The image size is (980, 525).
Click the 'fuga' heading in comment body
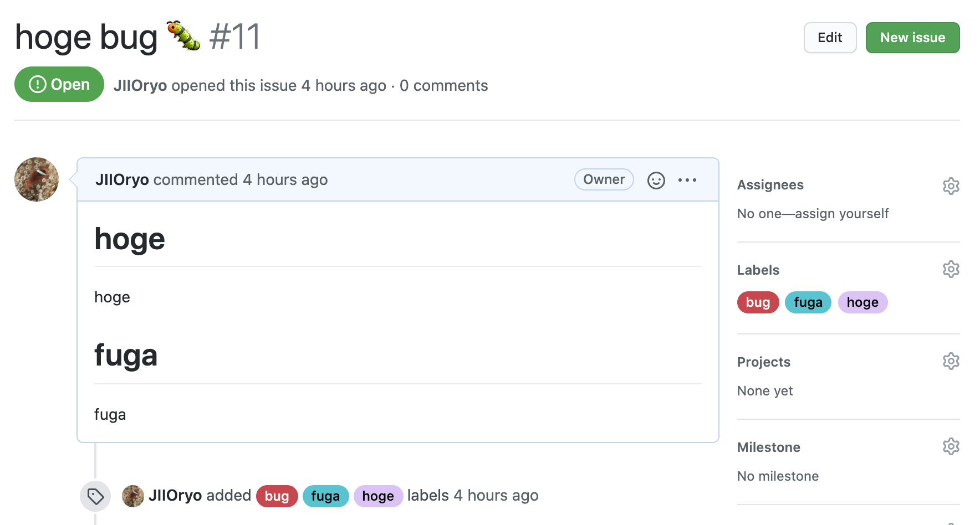pyautogui.click(x=126, y=356)
